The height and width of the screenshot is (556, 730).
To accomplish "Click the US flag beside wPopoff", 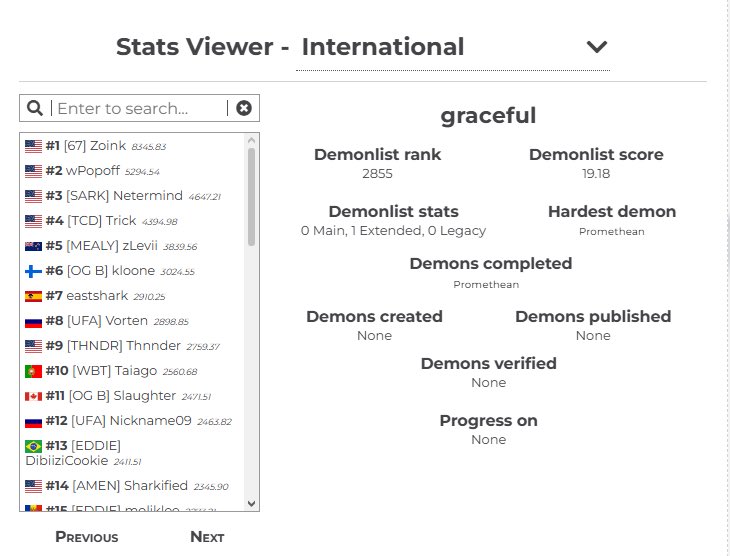I will 33,171.
